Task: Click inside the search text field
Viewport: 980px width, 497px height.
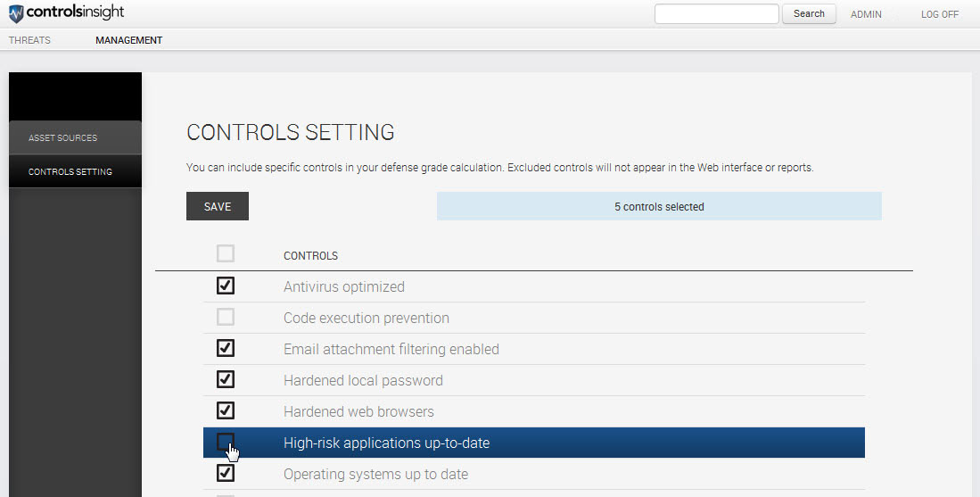Action: tap(716, 14)
